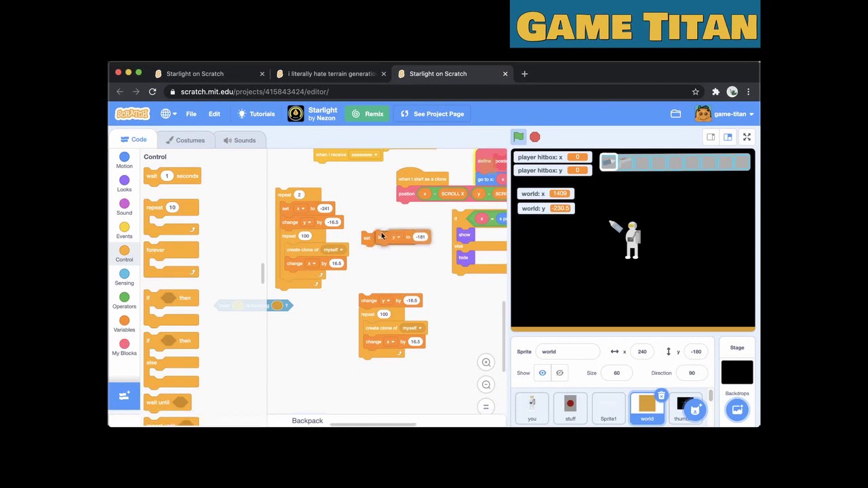Viewport: 868px width, 488px height.
Task: Click the Choose a Backdrop button
Action: (737, 409)
